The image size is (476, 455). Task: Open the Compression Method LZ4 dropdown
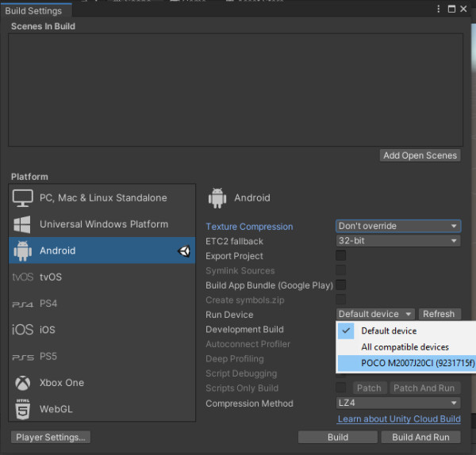398,403
